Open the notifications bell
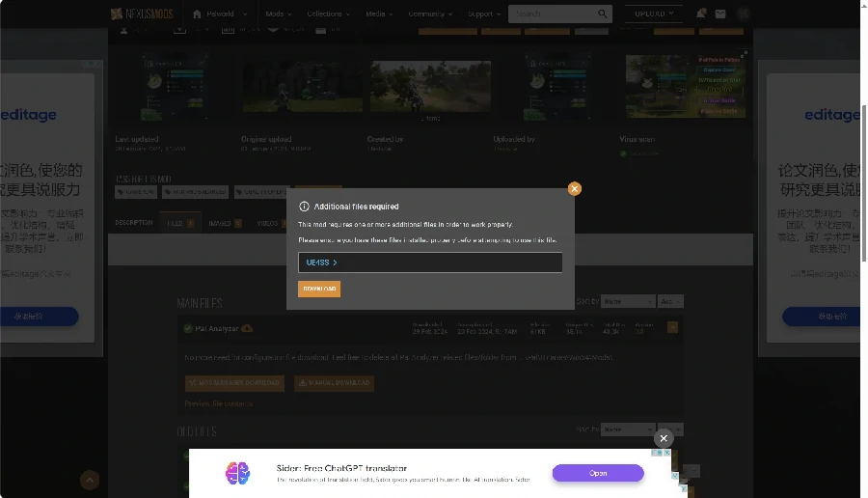The image size is (868, 498). point(700,14)
